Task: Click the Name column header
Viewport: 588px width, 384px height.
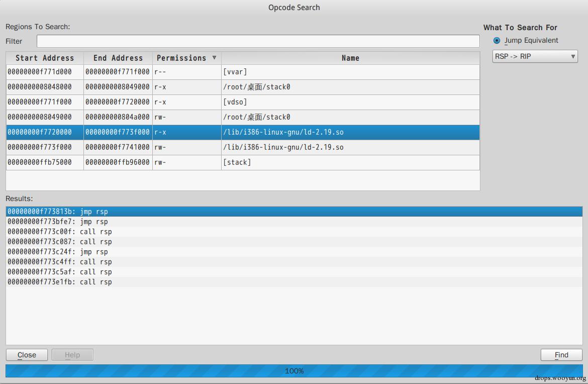Action: coord(350,58)
